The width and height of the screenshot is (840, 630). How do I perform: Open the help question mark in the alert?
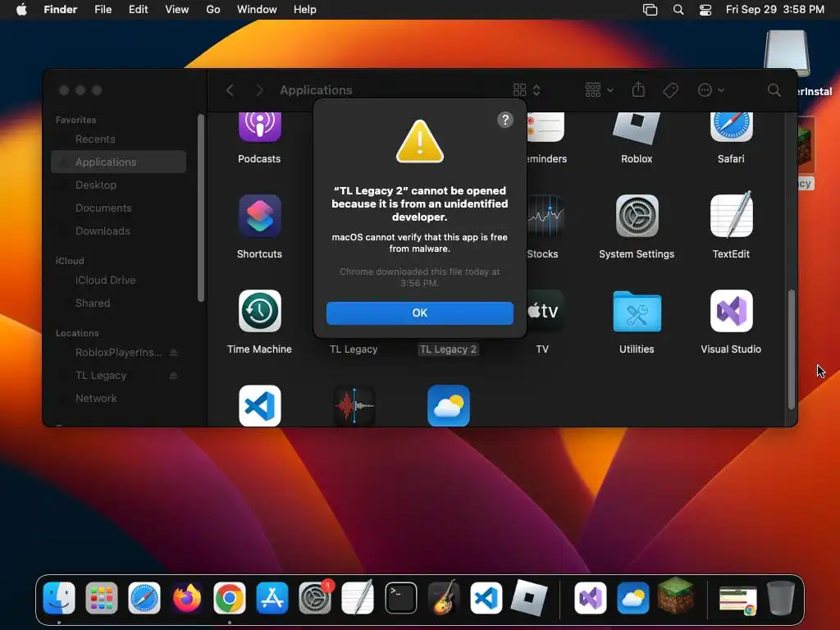[504, 120]
